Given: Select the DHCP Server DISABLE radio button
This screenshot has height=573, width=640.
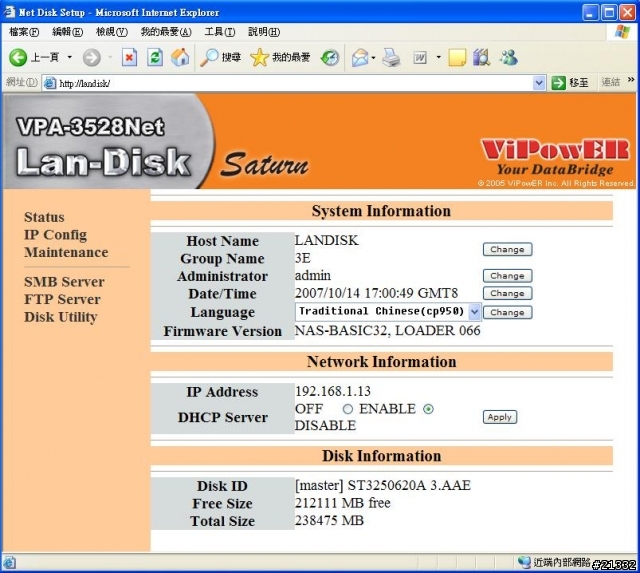Looking at the screenshot, I should point(428,409).
